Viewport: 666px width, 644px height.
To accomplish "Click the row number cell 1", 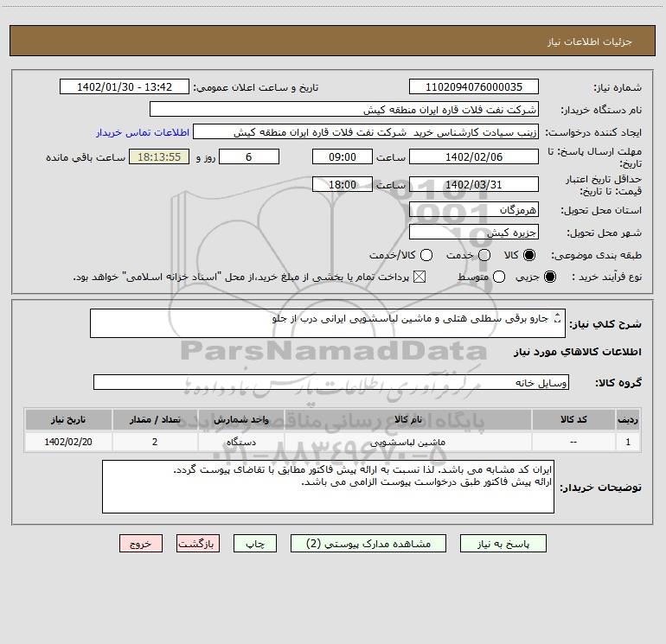I will (x=628, y=442).
